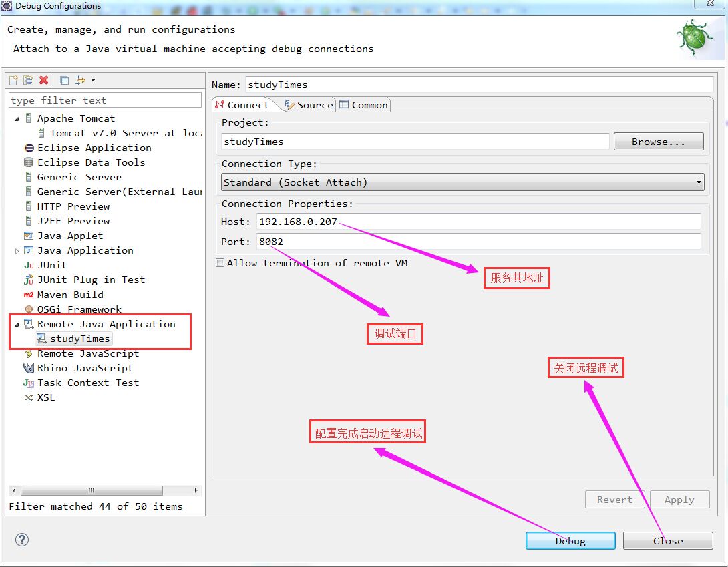Click the Remote Java Application icon

[29, 324]
